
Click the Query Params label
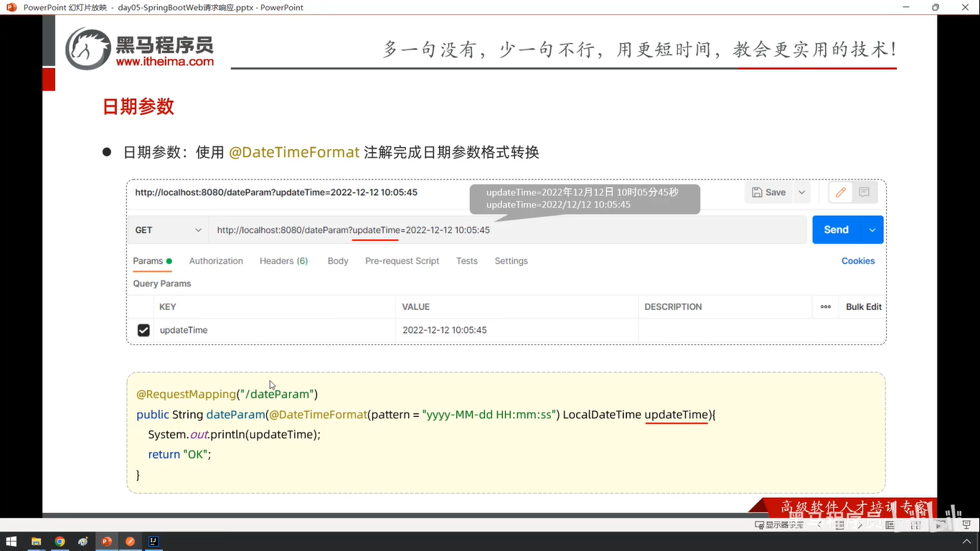(x=162, y=283)
